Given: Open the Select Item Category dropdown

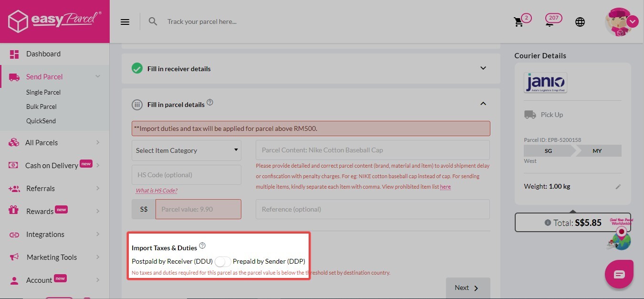Looking at the screenshot, I should click(187, 150).
